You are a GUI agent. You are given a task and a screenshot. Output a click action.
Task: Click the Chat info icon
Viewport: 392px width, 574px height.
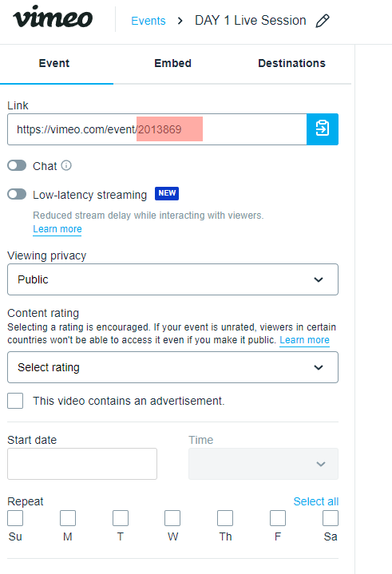coord(66,165)
